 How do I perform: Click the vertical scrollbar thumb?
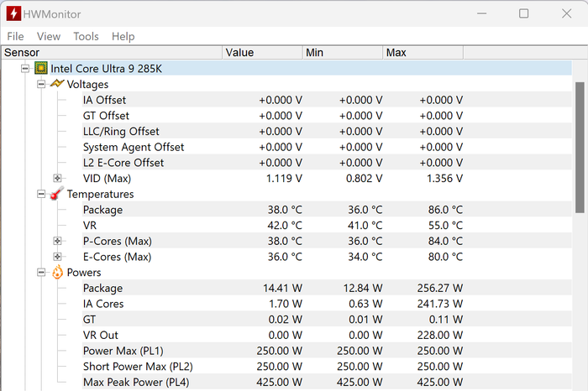(x=580, y=147)
